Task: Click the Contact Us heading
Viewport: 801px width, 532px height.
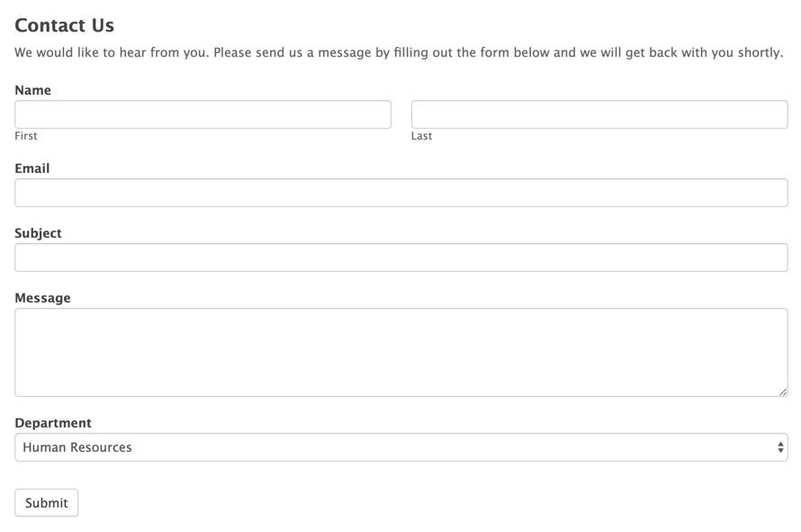Action: pos(64,25)
